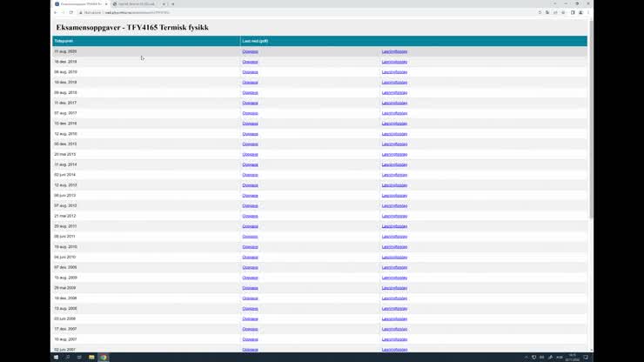This screenshot has height=362, width=644.
Task: Open Oppgave link for 11 aug. 2020
Action: (250, 51)
